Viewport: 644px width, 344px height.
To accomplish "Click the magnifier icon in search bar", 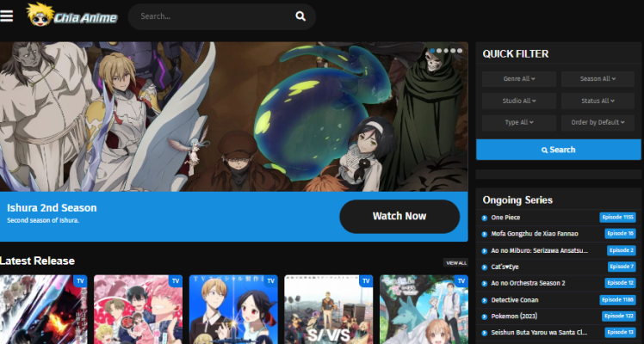I will point(300,16).
